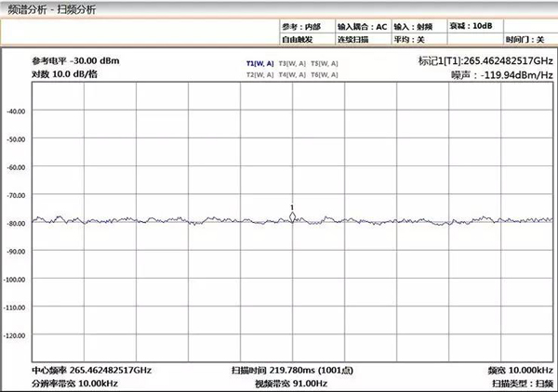558x392 pixels.
Task: Click the -50.00 axis label
Action: click(x=16, y=139)
